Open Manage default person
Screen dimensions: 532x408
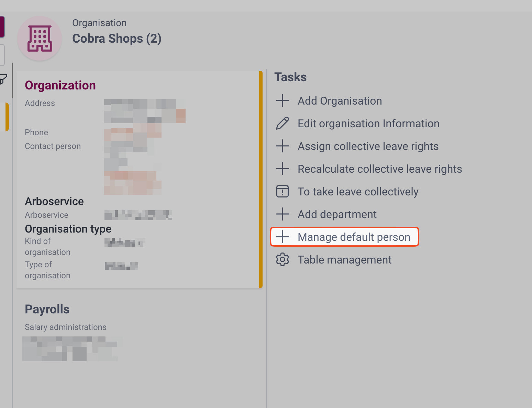[354, 237]
